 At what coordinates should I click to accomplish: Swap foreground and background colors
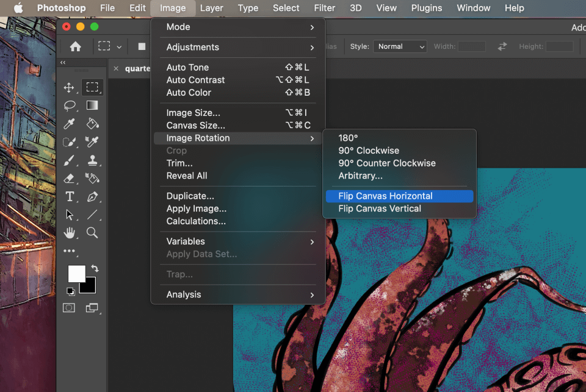[95, 268]
